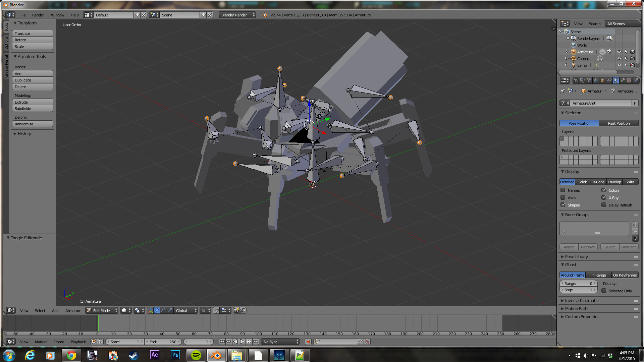Enable the Ghost Selected Only checkbox

pos(604,291)
